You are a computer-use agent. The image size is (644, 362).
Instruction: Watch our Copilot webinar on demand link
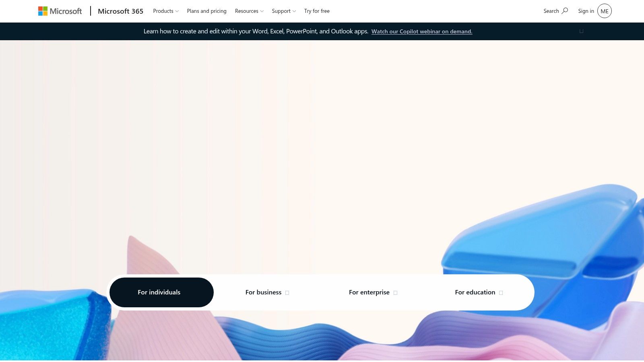click(422, 31)
